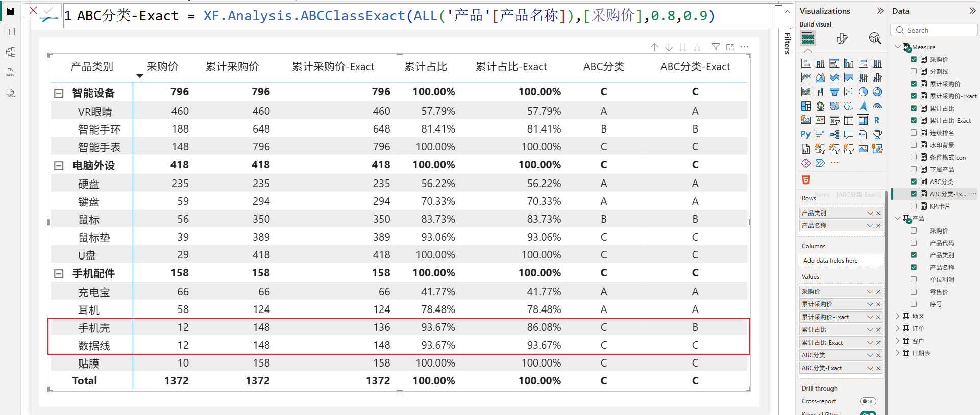Drill up using the up arrow icon
The height and width of the screenshot is (415, 980).
point(654,47)
